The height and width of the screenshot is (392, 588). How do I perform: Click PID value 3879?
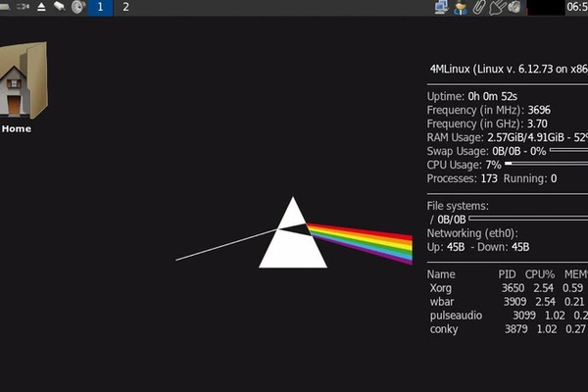tap(516, 329)
